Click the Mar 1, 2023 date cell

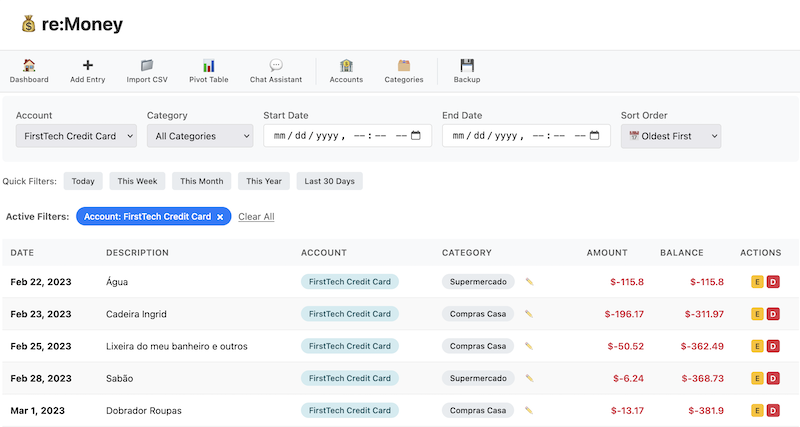pyautogui.click(x=37, y=410)
